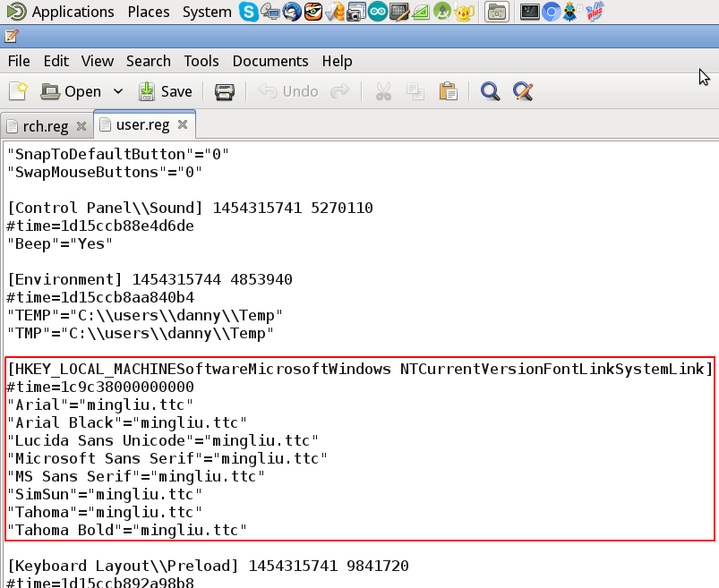Open the Documents menu
The image size is (719, 588).
[270, 61]
